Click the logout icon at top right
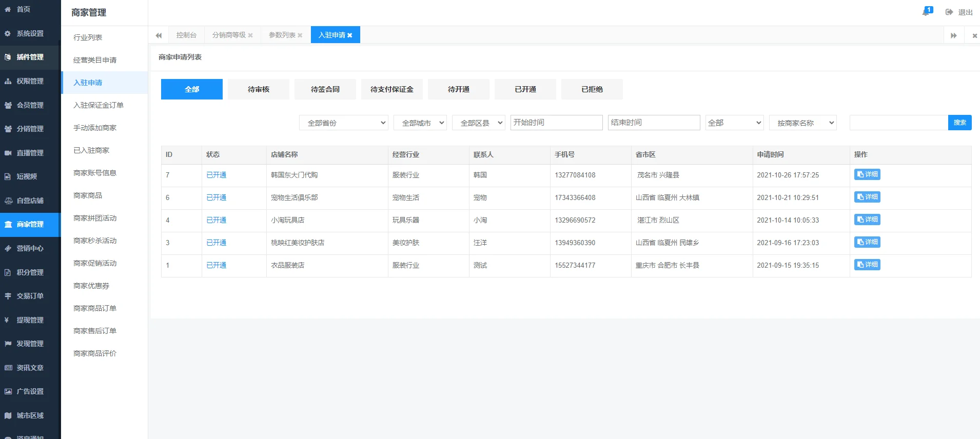980x439 pixels. coord(949,12)
